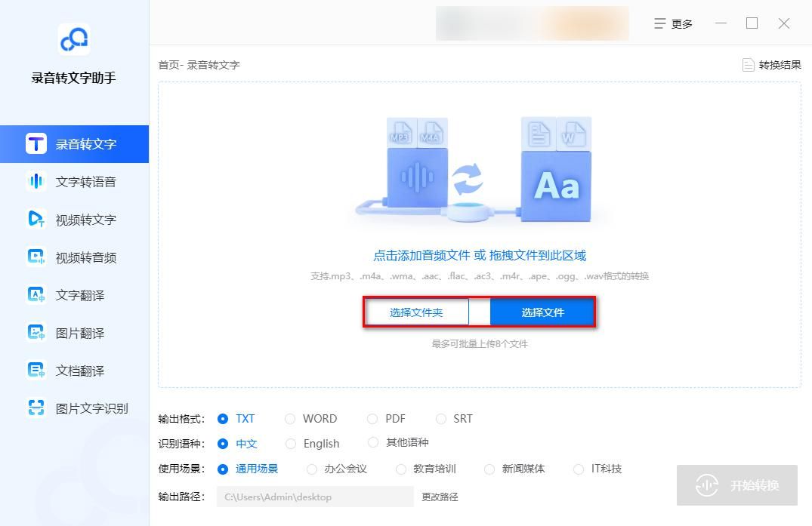Image resolution: width=812 pixels, height=526 pixels.
Task: Open the 文字转语音 sidebar icon
Action: [x=36, y=182]
